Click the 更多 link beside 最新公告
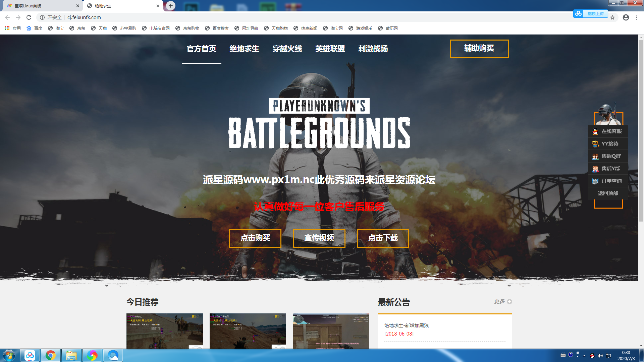Screen dimensions: 644x362 (x=503, y=301)
